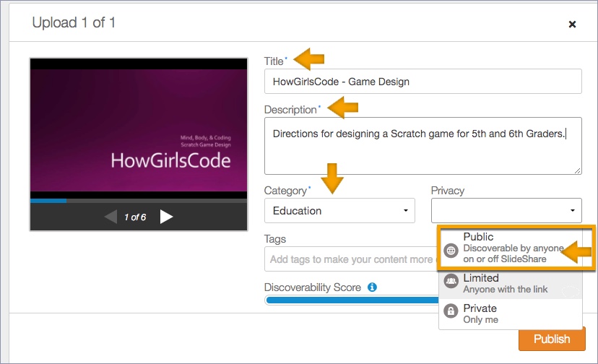Viewport: 598px width, 364px height.
Task: Go to previous slide in preview
Action: 111,217
